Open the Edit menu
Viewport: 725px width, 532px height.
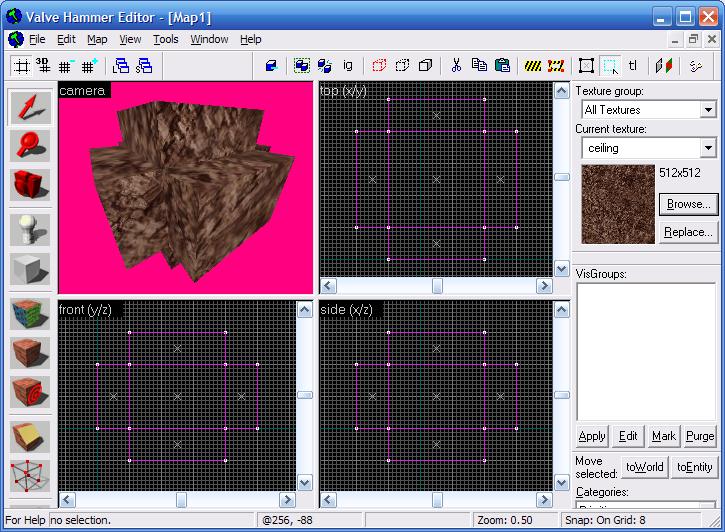coord(66,39)
